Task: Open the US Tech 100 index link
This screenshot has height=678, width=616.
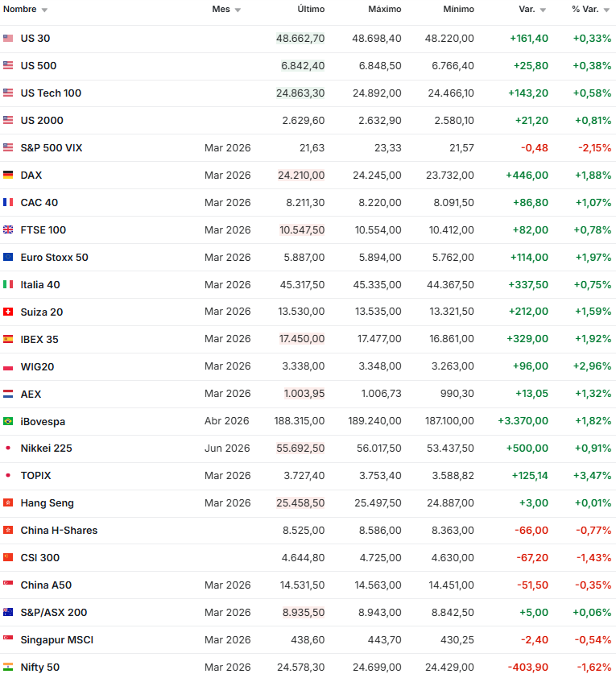Action: click(51, 93)
